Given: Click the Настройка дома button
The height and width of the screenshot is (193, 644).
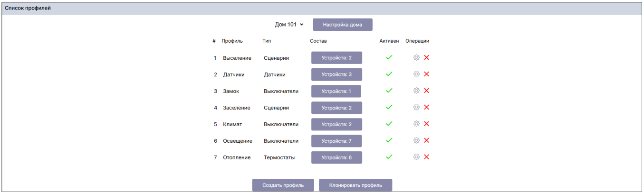Looking at the screenshot, I should pyautogui.click(x=342, y=25).
